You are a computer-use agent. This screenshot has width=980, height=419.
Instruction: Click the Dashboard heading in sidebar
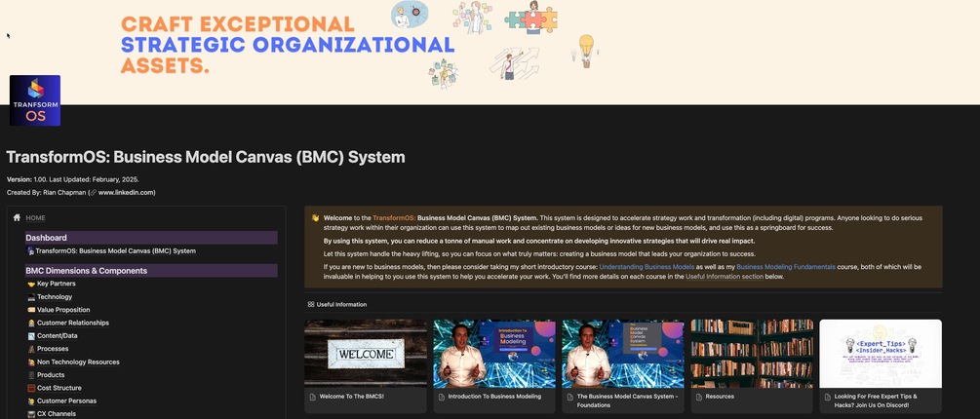pos(151,238)
